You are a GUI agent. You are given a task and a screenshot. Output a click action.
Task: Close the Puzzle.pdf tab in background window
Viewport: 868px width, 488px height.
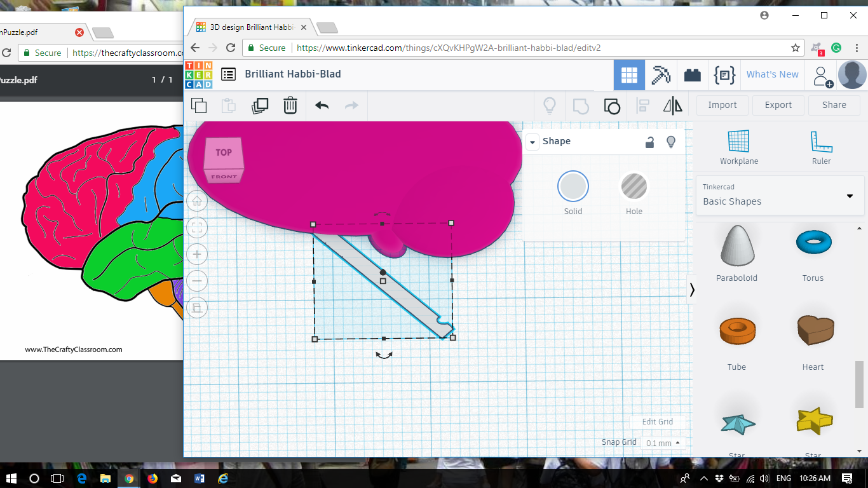79,32
